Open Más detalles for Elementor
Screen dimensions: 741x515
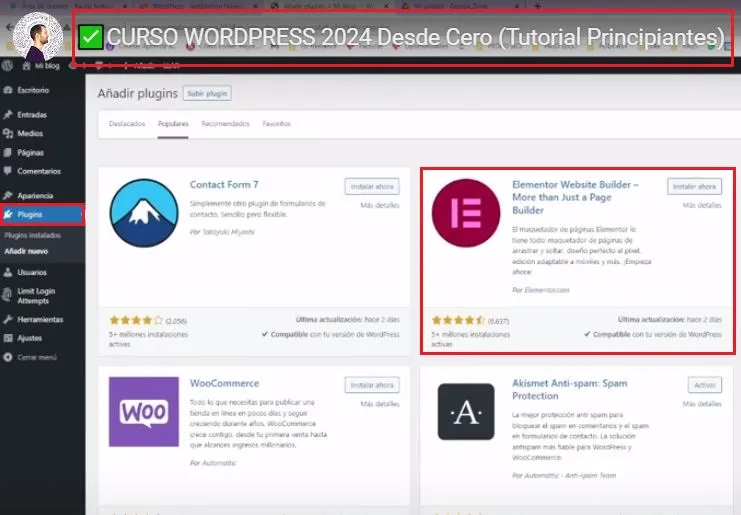[x=702, y=205]
